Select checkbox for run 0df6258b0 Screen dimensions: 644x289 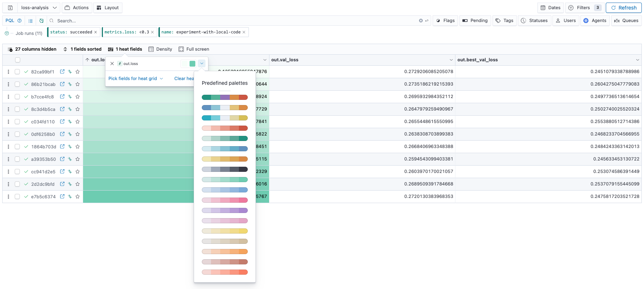point(17,134)
